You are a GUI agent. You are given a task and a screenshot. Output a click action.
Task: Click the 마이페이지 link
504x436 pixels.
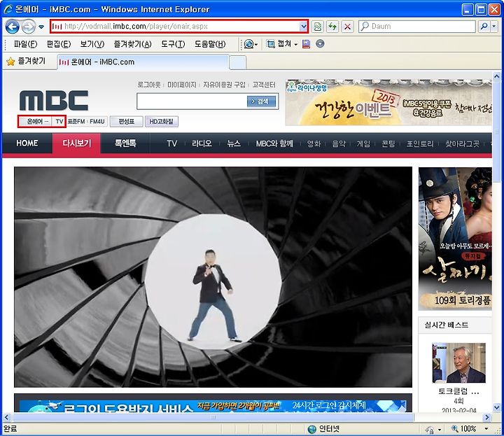click(181, 85)
